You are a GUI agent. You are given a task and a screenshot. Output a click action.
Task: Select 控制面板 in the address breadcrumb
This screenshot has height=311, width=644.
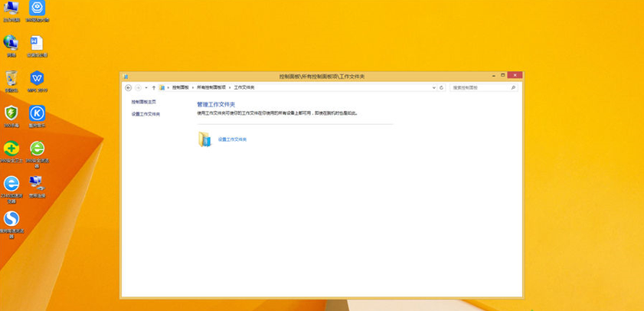tap(181, 88)
